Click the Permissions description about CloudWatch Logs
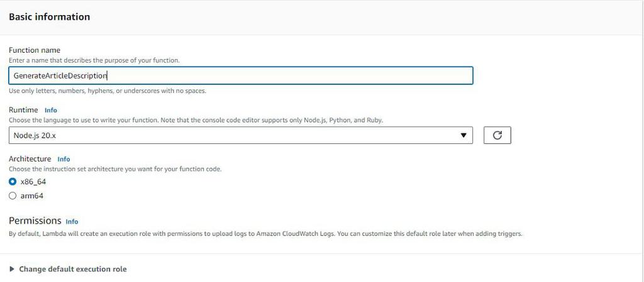Image resolution: width=644 pixels, height=282 pixels. (265, 234)
